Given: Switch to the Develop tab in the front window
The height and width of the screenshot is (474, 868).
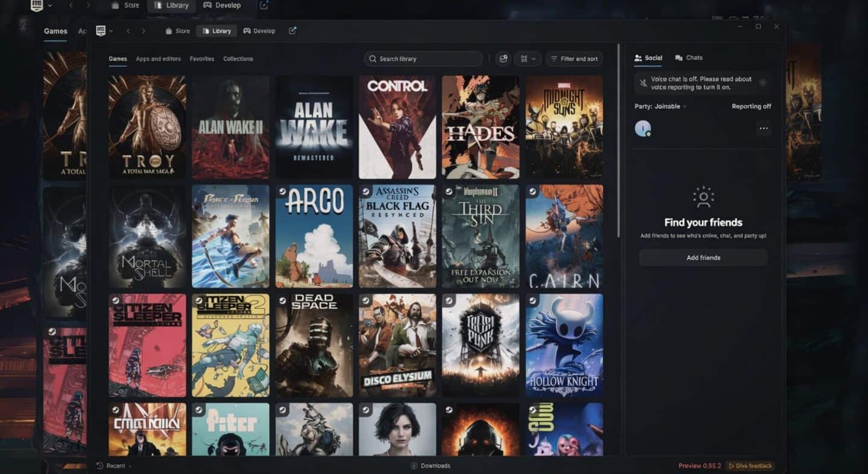Looking at the screenshot, I should pyautogui.click(x=259, y=31).
